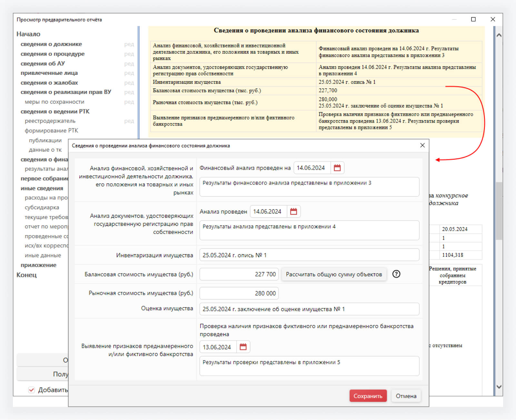Open 'сведения об АУ' section
This screenshot has height=420, width=516.
(43, 64)
